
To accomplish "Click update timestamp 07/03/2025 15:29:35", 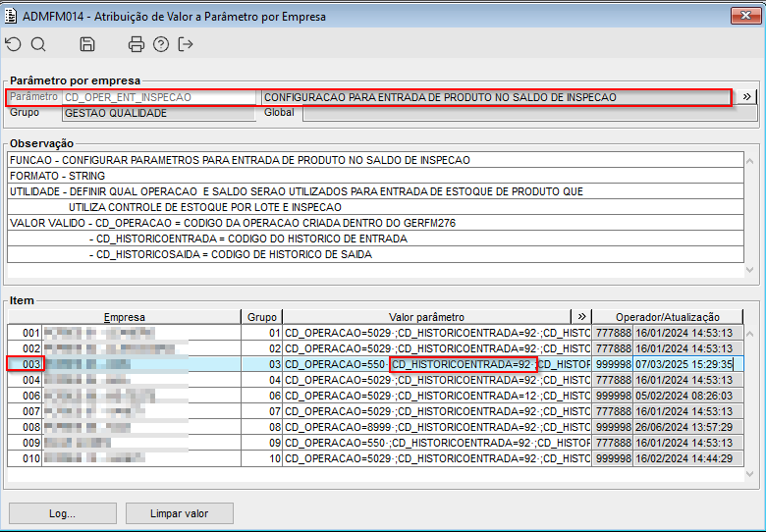I will pyautogui.click(x=687, y=364).
